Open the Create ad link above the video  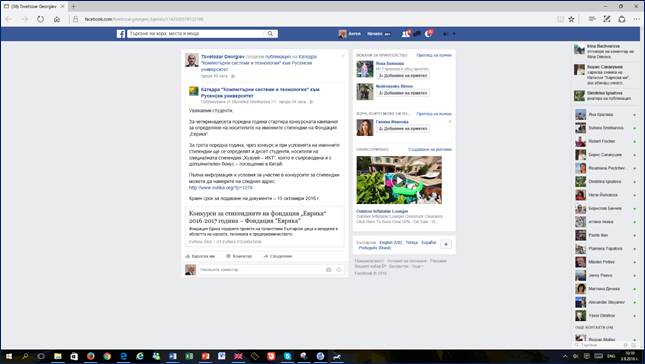[430, 149]
